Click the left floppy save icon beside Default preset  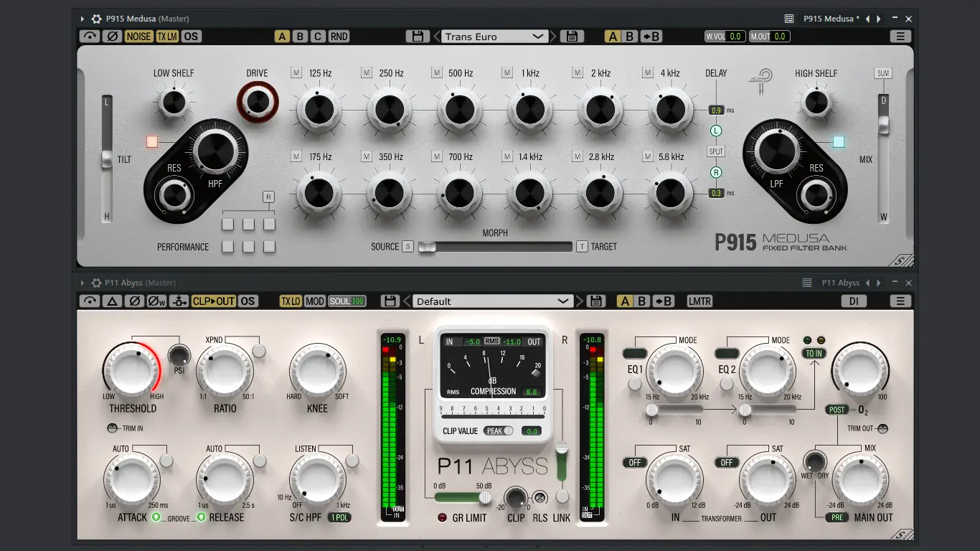(390, 301)
